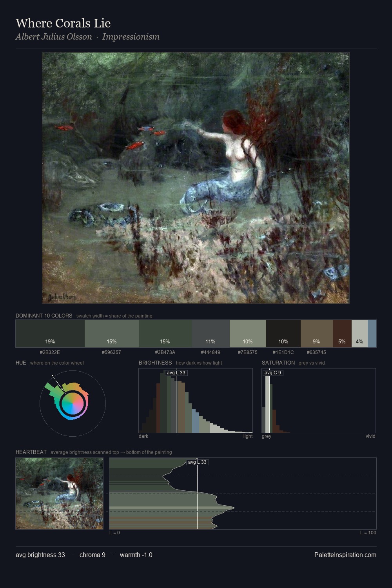Screen dimensions: 392x588
Task: Select the slate blue swatch at palette end
Action: click(372, 334)
